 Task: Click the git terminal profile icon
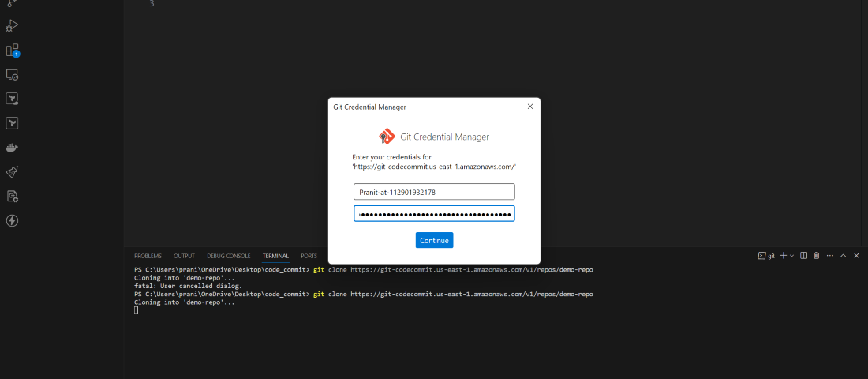762,256
